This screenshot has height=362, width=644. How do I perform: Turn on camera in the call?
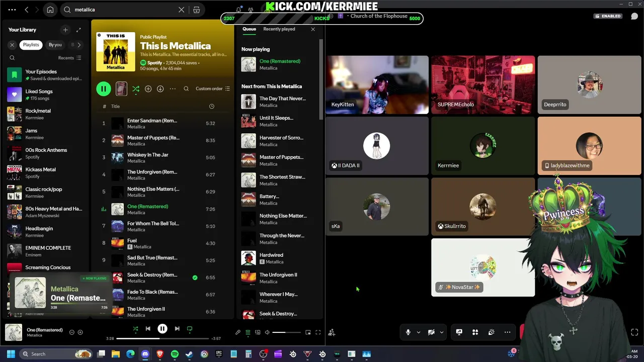pyautogui.click(x=431, y=332)
